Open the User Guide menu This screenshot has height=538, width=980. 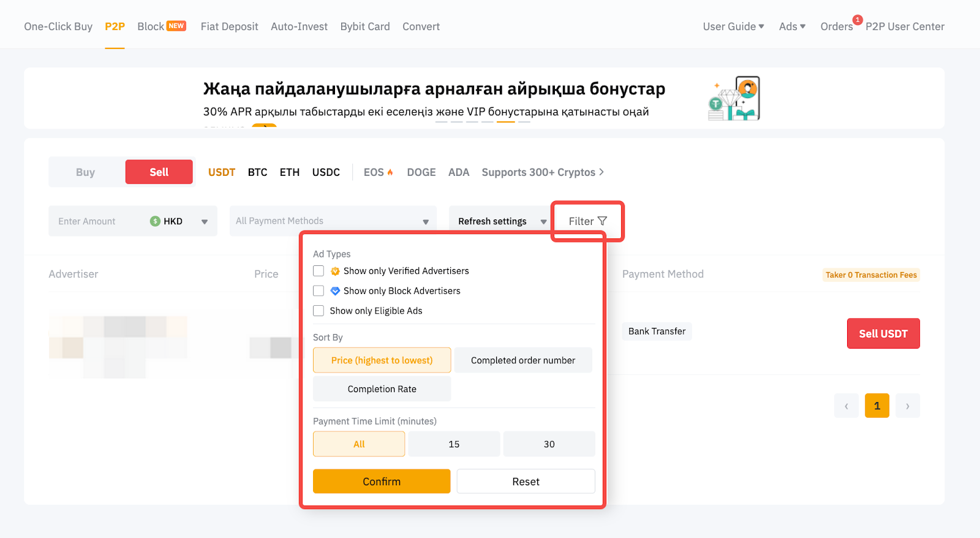(x=733, y=26)
